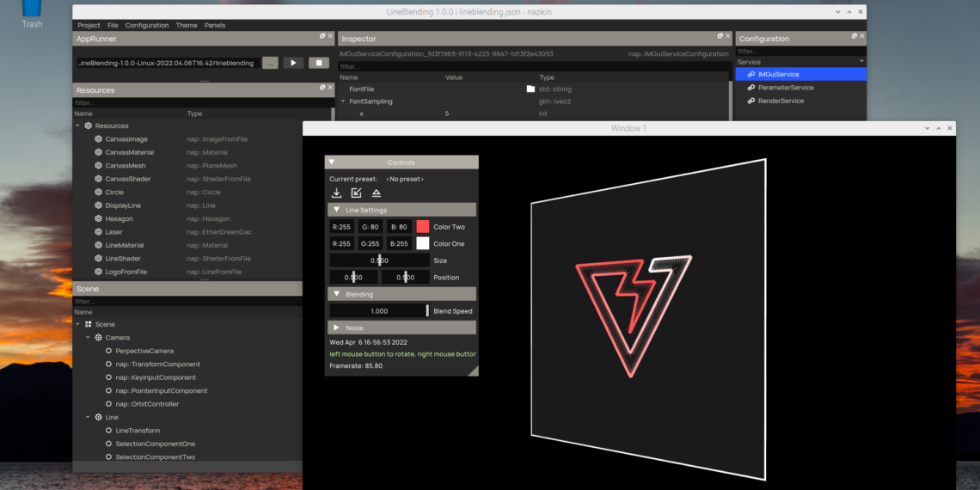Open the Configuration menu
The height and width of the screenshot is (490, 980).
[147, 25]
